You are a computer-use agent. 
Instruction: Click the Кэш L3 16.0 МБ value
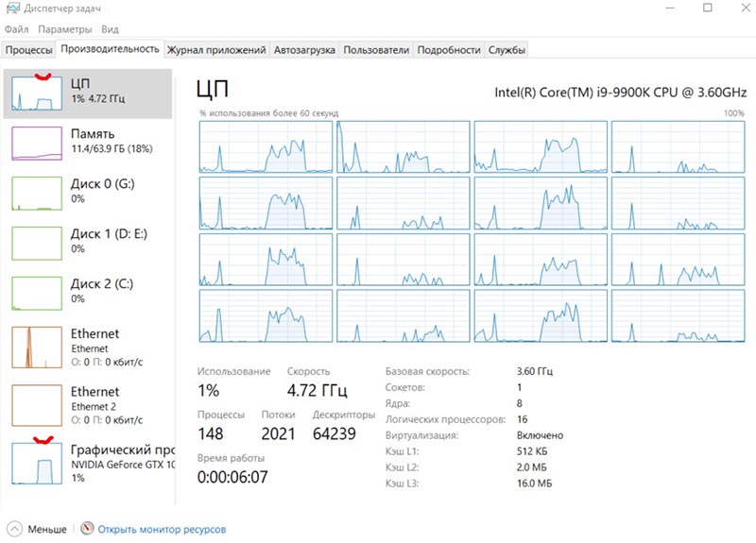pos(534,484)
